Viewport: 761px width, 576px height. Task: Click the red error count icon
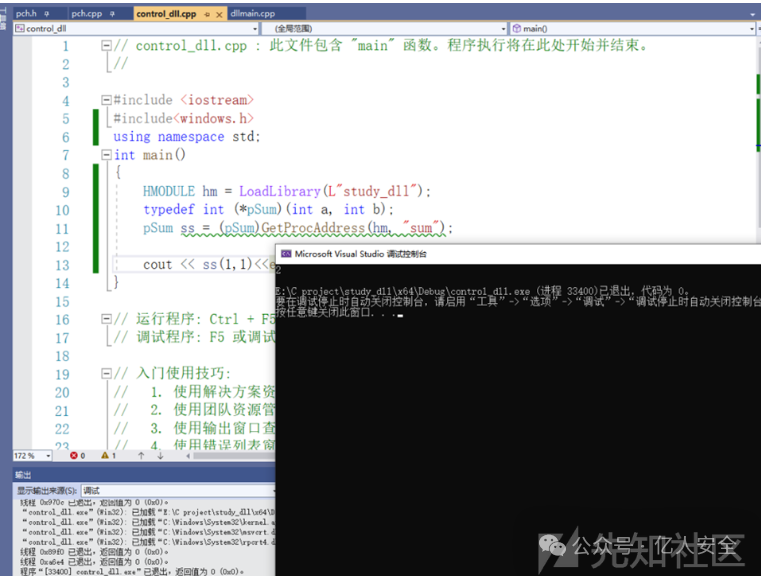click(x=72, y=455)
